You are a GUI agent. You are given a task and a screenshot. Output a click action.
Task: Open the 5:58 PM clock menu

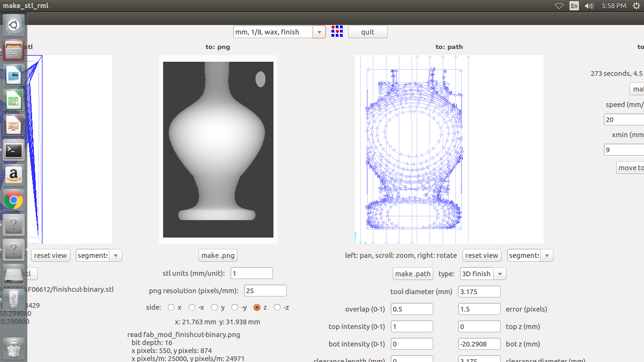point(614,6)
